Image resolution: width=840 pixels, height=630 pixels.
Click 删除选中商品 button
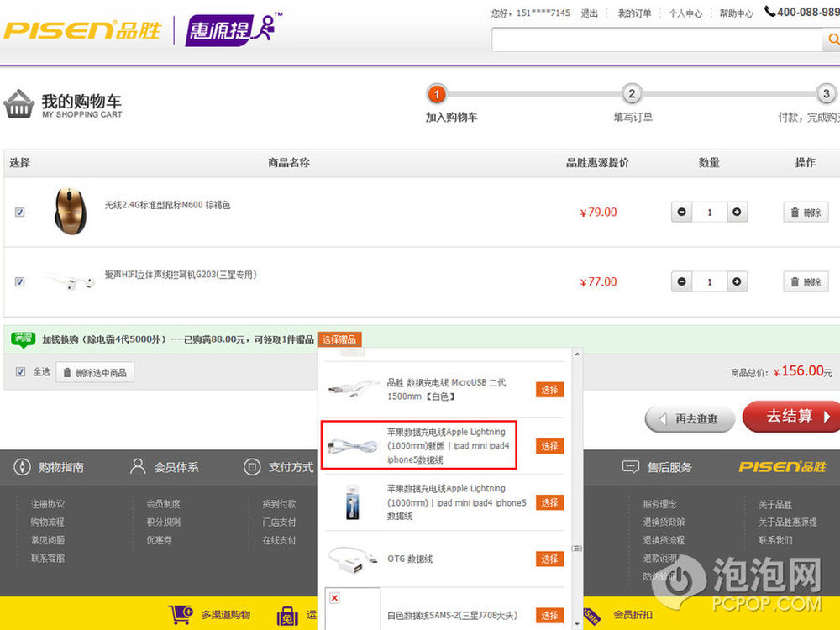tap(95, 372)
